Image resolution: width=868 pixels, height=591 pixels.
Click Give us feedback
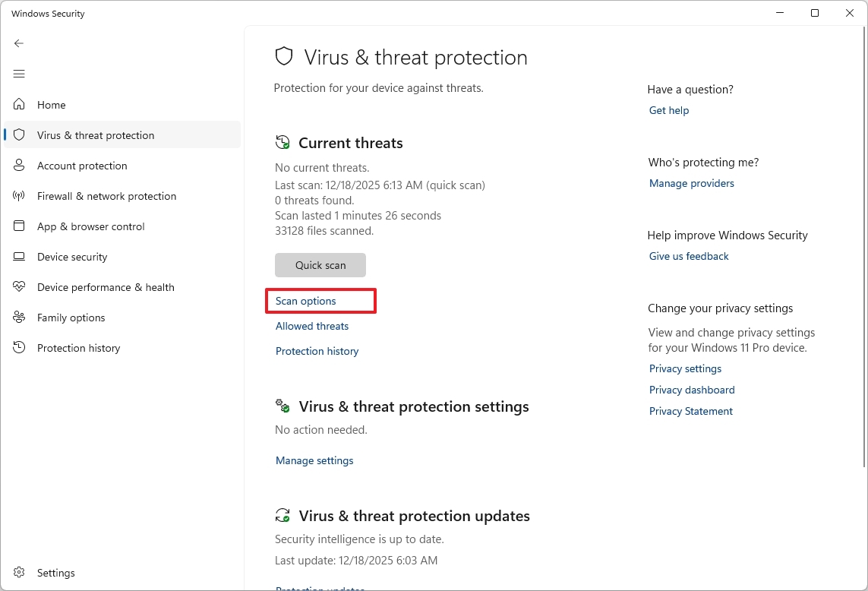click(688, 256)
